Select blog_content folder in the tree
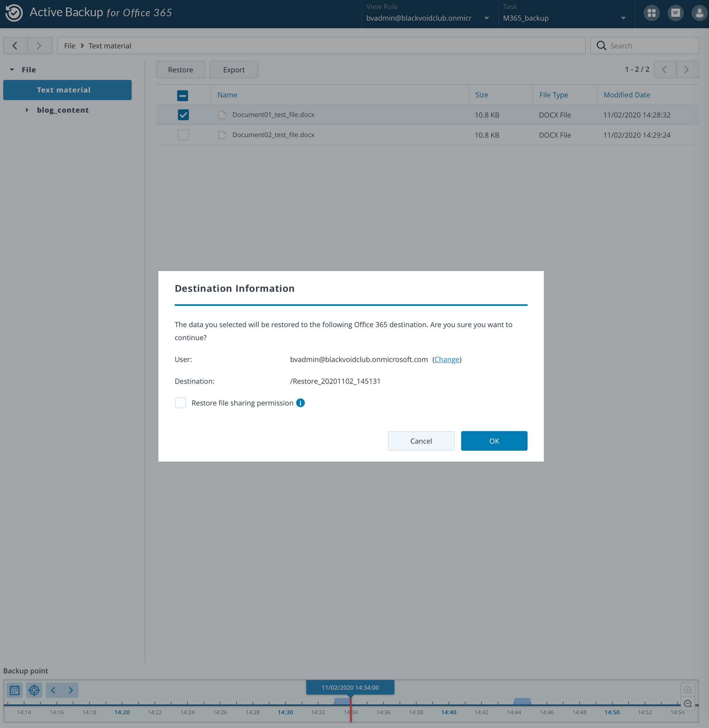Image resolution: width=709 pixels, height=728 pixels. tap(62, 110)
